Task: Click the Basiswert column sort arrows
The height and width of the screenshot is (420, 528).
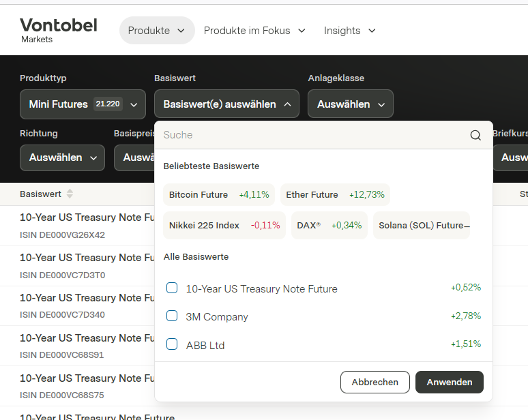Action: 70,194
